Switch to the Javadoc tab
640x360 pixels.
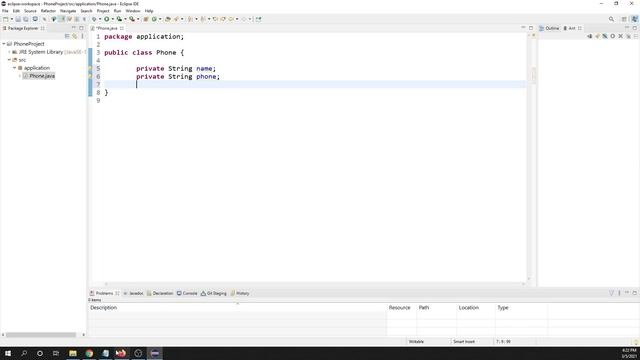pos(133,293)
